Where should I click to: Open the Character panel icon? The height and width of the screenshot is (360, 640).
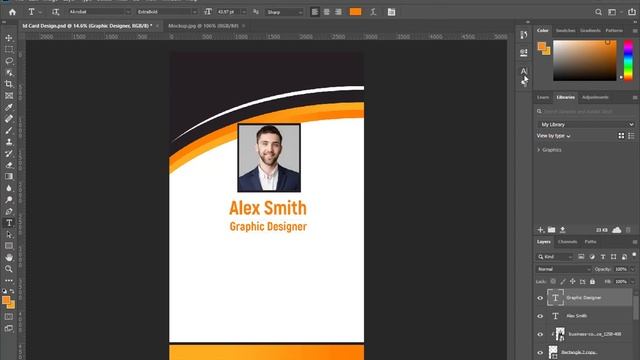click(524, 71)
